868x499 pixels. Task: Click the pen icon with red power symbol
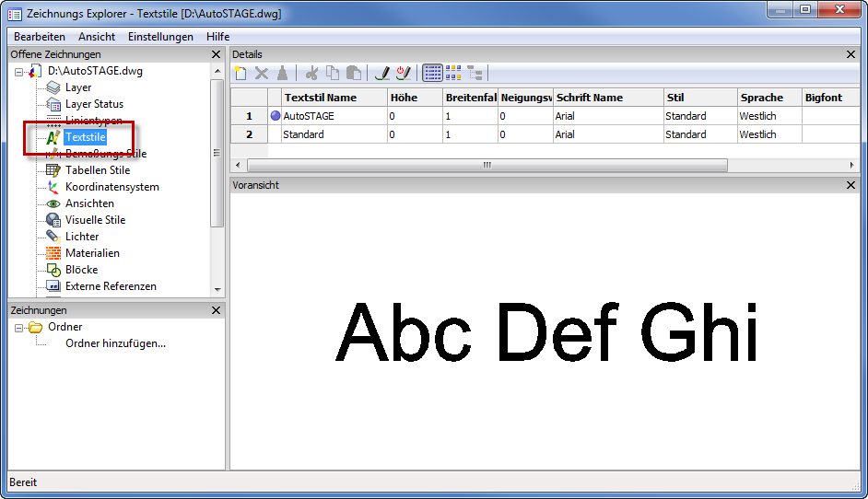[403, 74]
